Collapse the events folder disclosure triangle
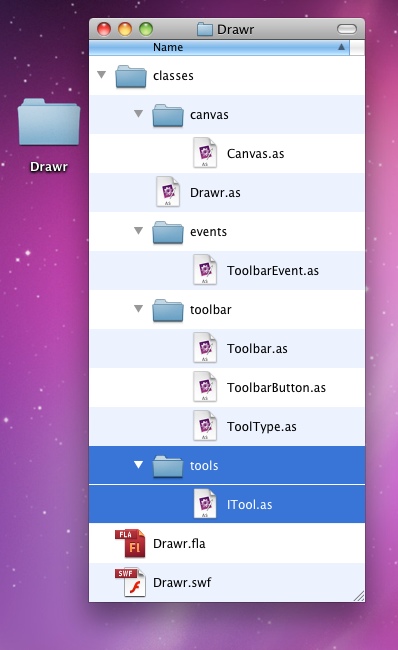Viewport: 398px width, 650px height. tap(138, 230)
